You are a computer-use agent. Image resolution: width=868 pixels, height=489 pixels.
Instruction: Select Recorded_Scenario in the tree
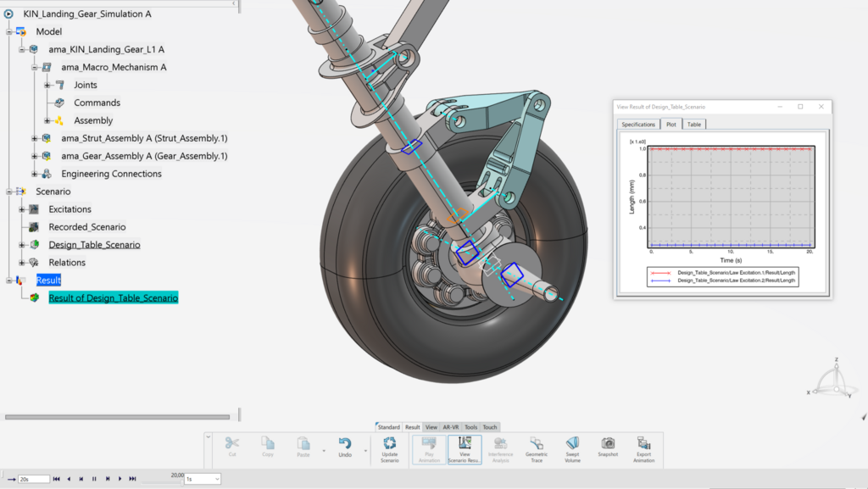(86, 227)
